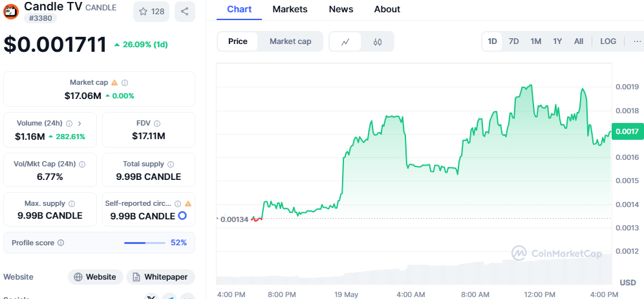Toggle LOG scale on chart
Viewport: 644px width, 299px height.
pos(608,41)
